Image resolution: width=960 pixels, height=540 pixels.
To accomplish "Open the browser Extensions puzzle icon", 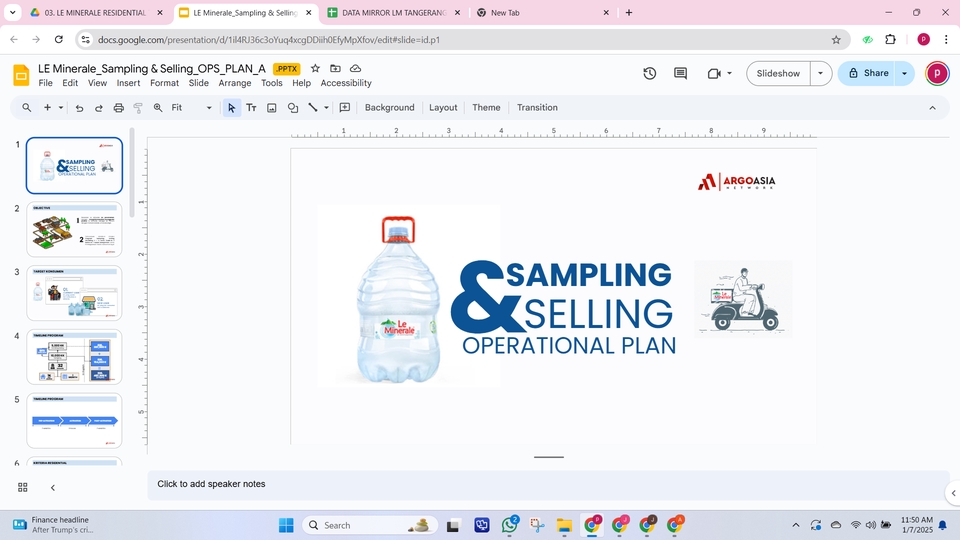I will point(890,40).
